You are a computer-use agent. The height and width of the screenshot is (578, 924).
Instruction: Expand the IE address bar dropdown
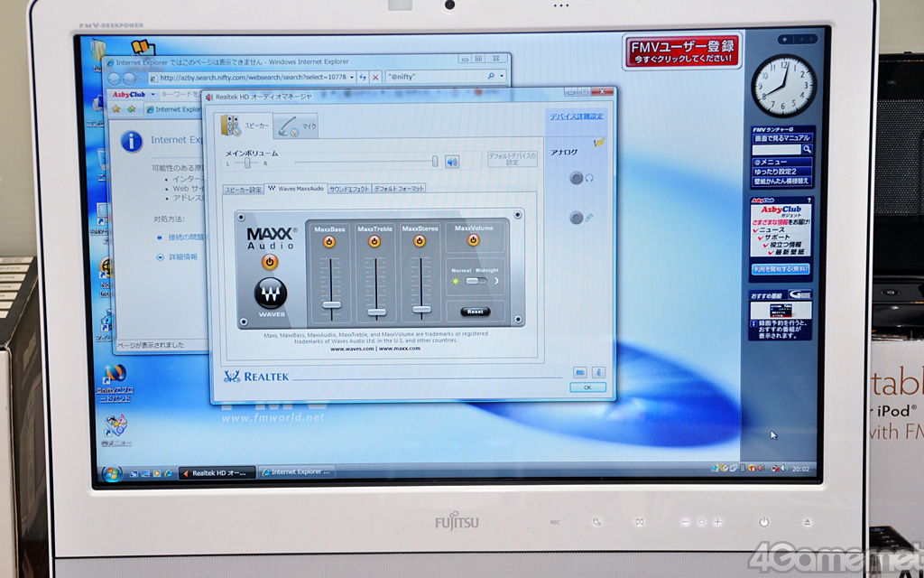[x=352, y=78]
